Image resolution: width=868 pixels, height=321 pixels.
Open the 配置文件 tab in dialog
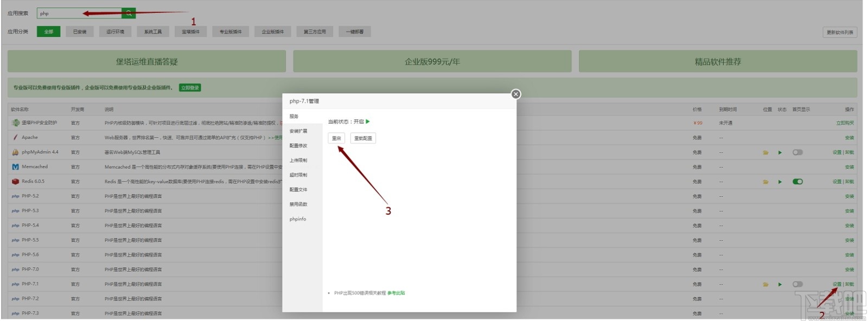pyautogui.click(x=302, y=190)
